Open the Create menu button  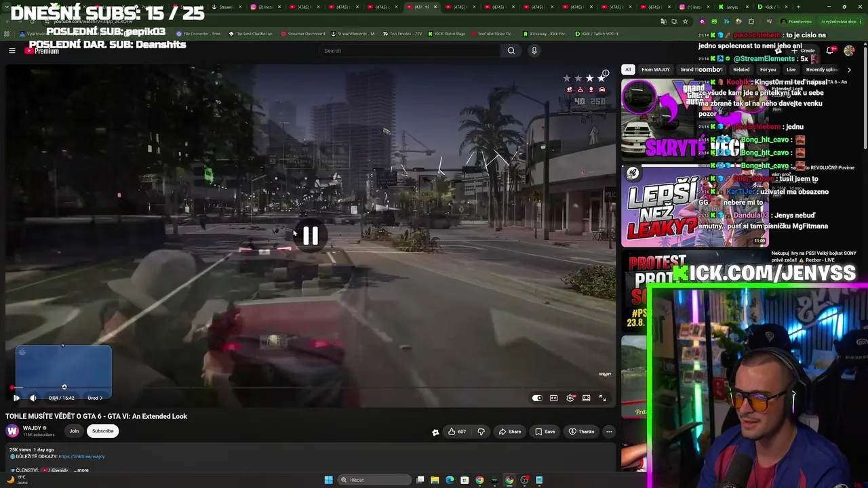tap(804, 51)
